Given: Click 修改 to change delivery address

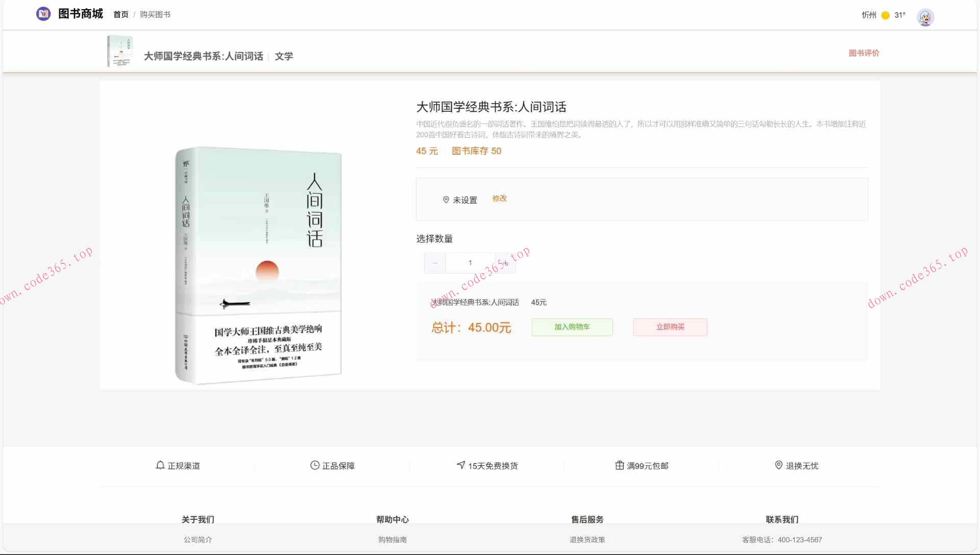Looking at the screenshot, I should click(x=499, y=199).
